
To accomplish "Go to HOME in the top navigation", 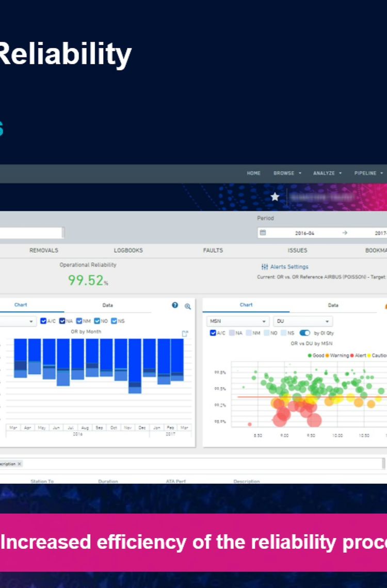I will [253, 173].
